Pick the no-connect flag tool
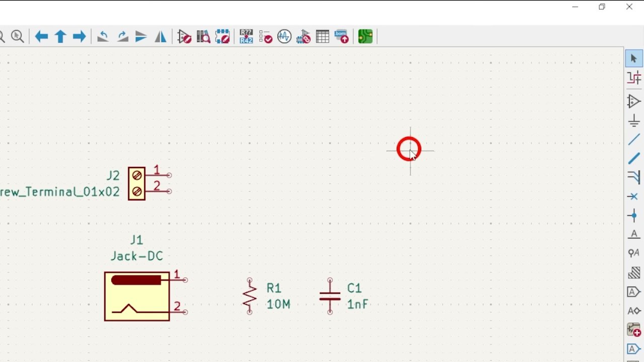The height and width of the screenshot is (362, 644). pyautogui.click(x=633, y=197)
